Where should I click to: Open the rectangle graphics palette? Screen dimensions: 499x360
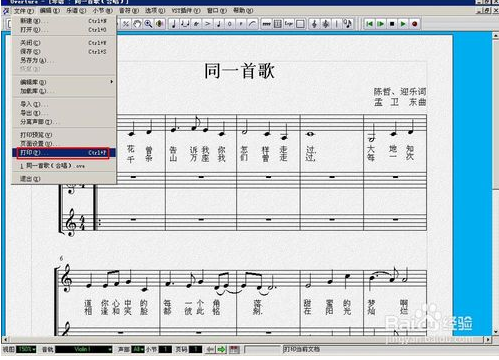tap(300, 24)
